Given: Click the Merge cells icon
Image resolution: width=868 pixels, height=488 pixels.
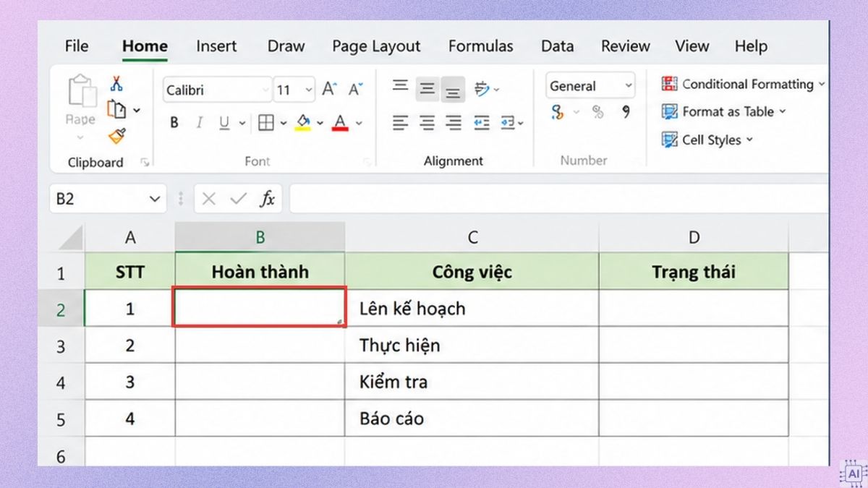Looking at the screenshot, I should pos(508,123).
